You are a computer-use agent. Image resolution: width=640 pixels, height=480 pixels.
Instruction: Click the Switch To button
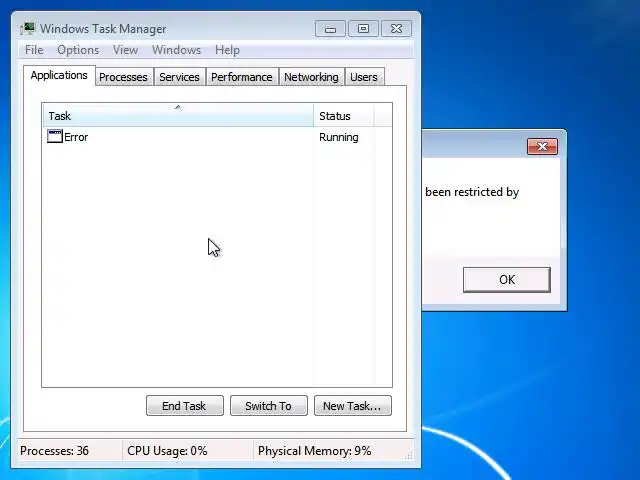(269, 406)
